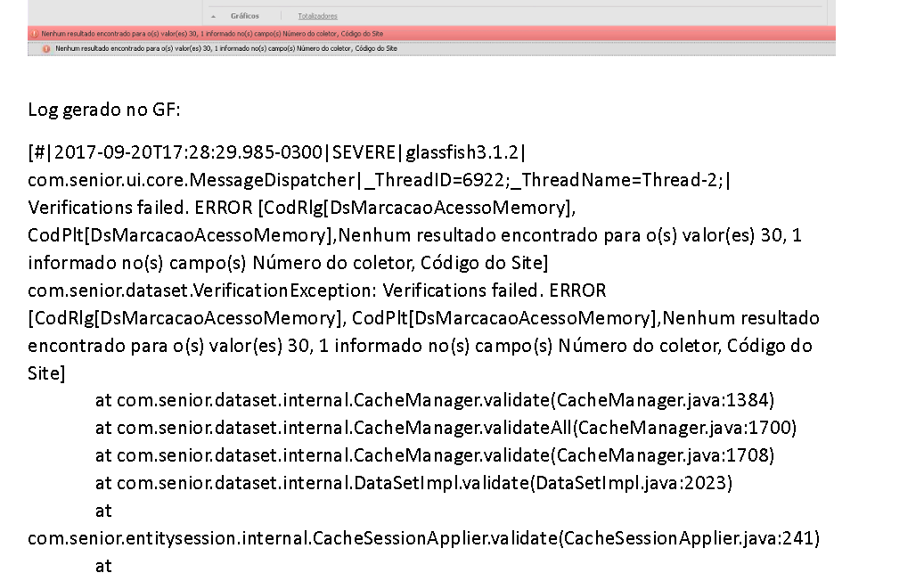Click the error icon in the white message row
This screenshot has height=581, width=924.
click(46, 49)
